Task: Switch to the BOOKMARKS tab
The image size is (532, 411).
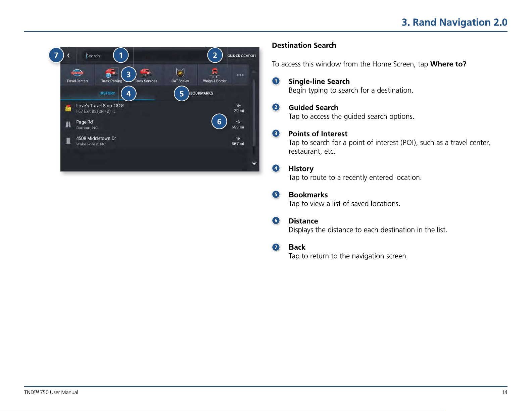Action: 202,93
